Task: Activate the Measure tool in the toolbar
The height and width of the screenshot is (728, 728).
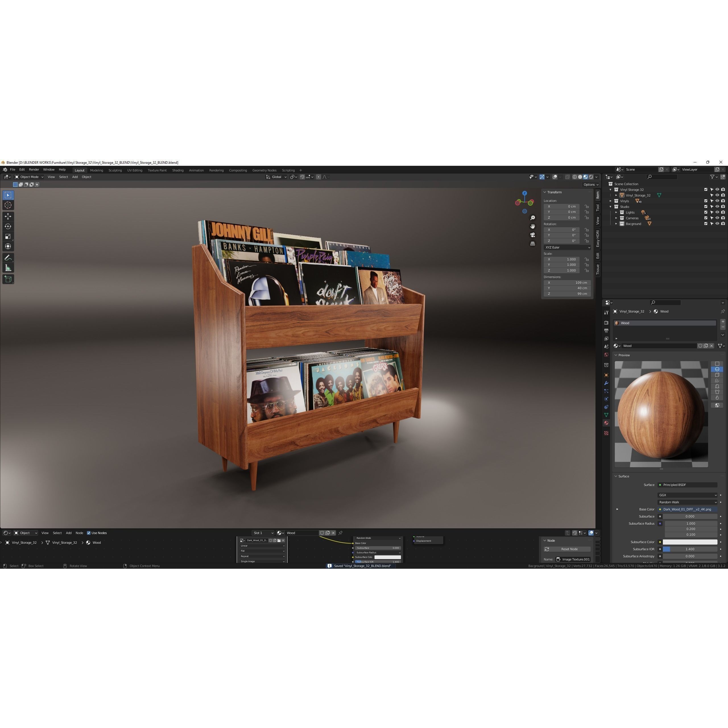Action: 8,268
